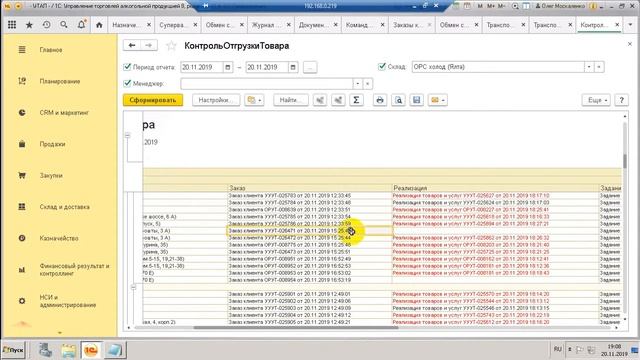Open Продажи section in sidebar
This screenshot has height=360, width=640.
pos(52,144)
